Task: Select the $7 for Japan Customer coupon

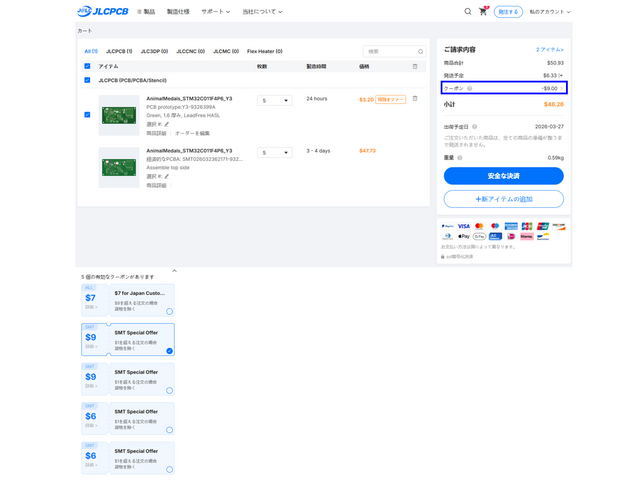Action: 169,311
